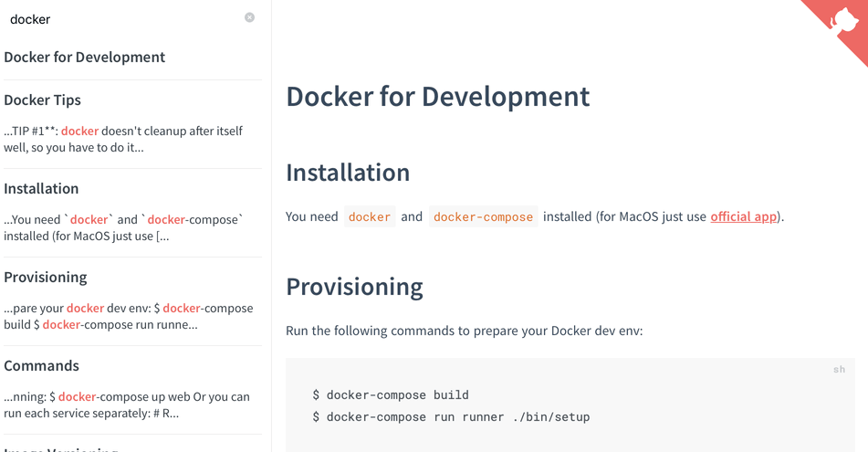
Task: Click the "Installation" heading anchor in the article
Action: [x=348, y=172]
